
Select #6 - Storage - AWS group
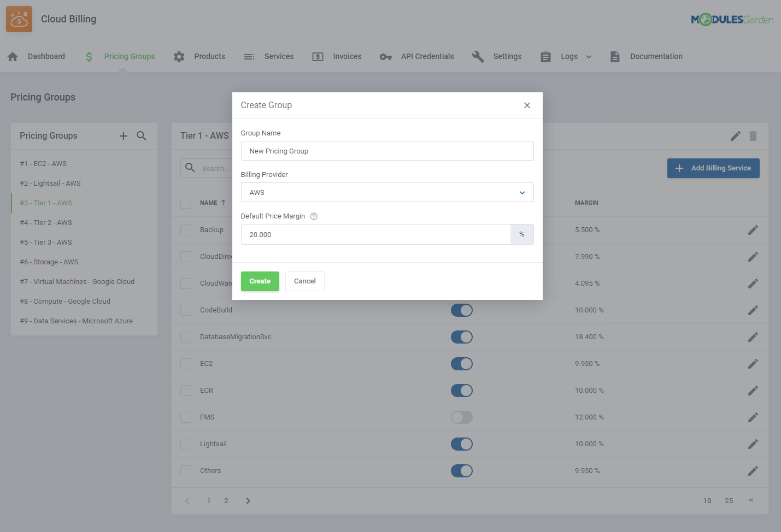pos(49,262)
